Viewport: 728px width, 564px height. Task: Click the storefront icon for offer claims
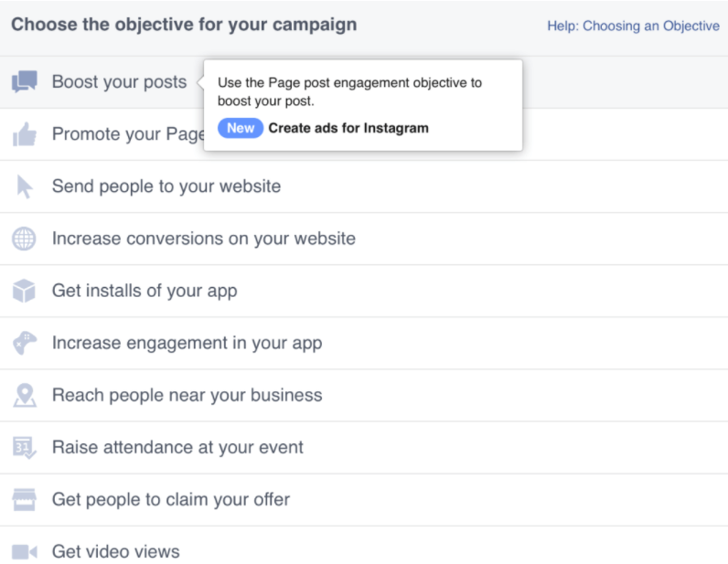(x=25, y=500)
